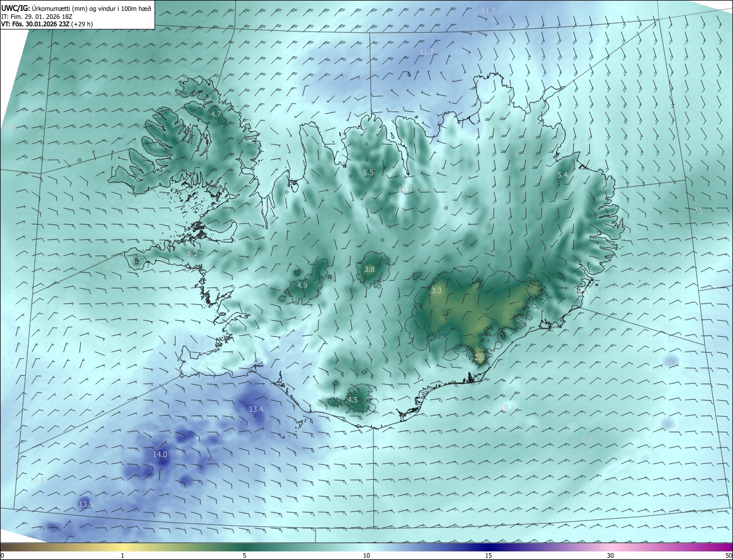Click the 3.3 value on Vatnajökull

(x=436, y=290)
